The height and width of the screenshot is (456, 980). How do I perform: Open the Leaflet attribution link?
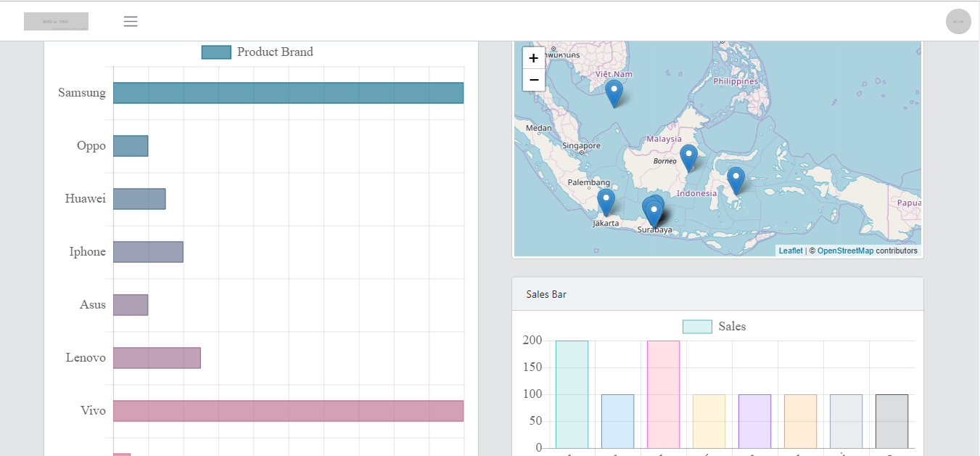pos(791,251)
